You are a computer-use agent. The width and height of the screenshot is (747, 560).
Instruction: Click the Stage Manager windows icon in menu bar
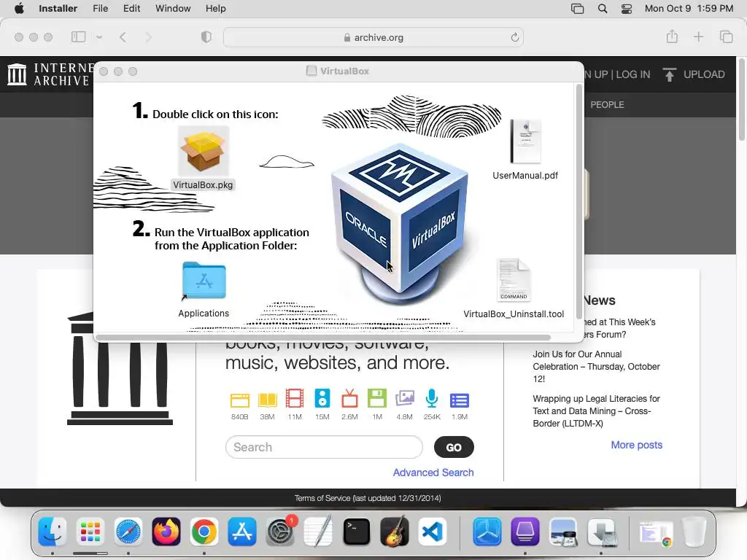coord(578,9)
